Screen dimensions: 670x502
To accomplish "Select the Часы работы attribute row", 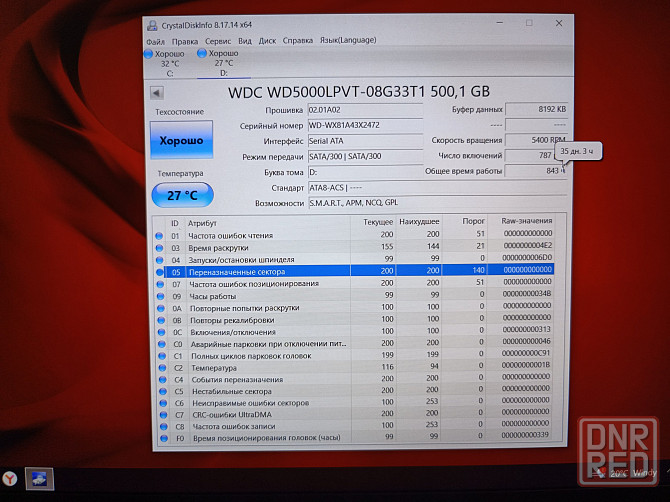I will point(356,295).
